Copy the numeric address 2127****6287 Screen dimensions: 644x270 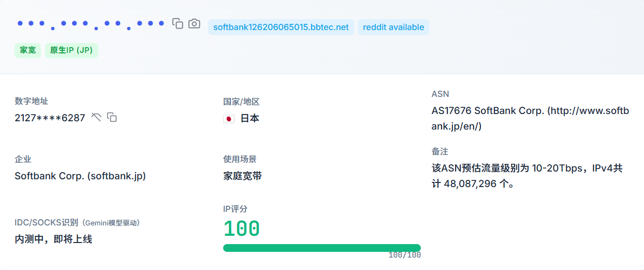112,117
